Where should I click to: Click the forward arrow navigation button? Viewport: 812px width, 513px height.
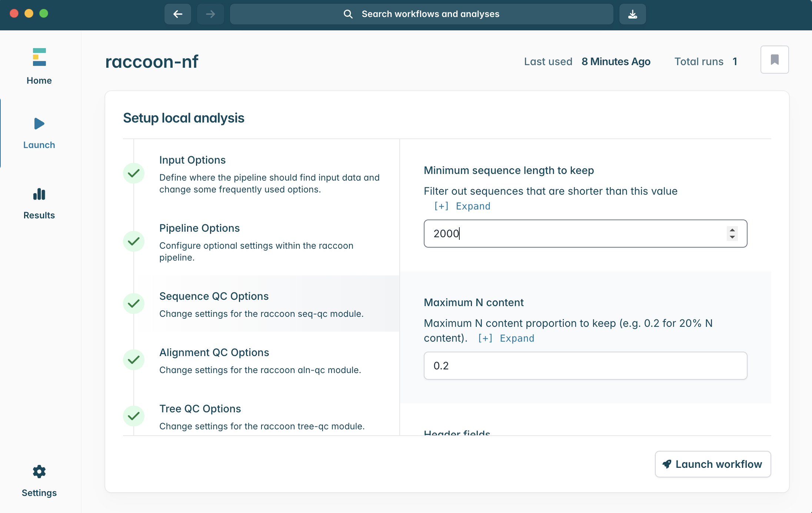coord(210,14)
